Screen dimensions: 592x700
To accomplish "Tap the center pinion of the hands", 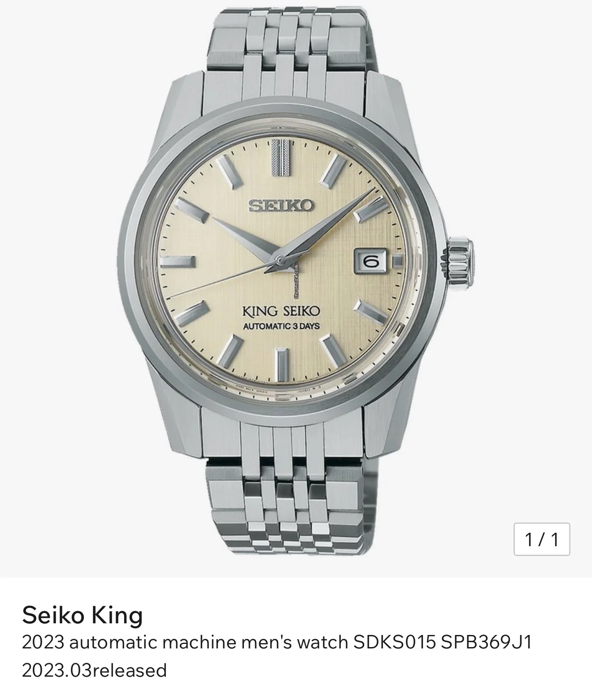I will [279, 260].
